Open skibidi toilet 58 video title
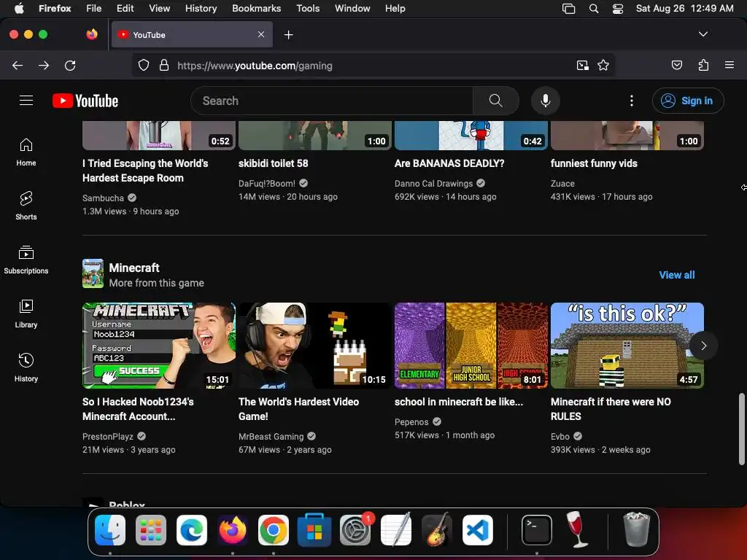This screenshot has width=747, height=560. tap(273, 163)
